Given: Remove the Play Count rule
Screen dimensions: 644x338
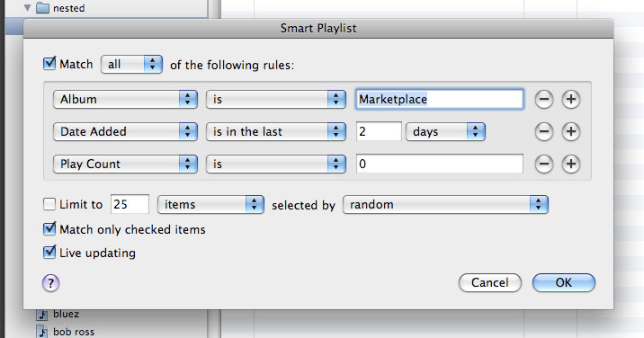Looking at the screenshot, I should coord(544,164).
